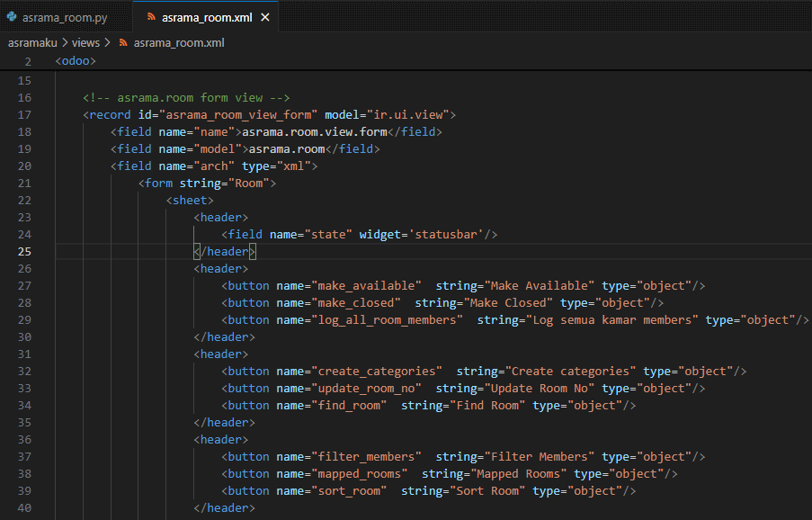This screenshot has width=812, height=520.
Task: Open the asramaku breadcrumb folder
Action: pos(32,43)
